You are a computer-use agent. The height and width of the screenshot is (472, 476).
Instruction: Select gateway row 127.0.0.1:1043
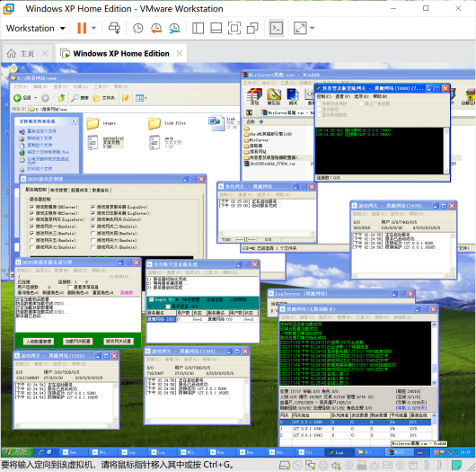tap(355, 435)
